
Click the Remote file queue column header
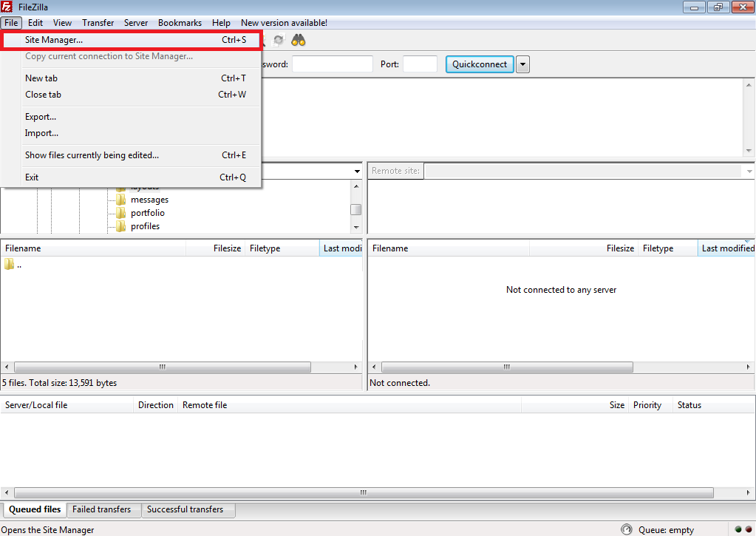(x=350, y=405)
